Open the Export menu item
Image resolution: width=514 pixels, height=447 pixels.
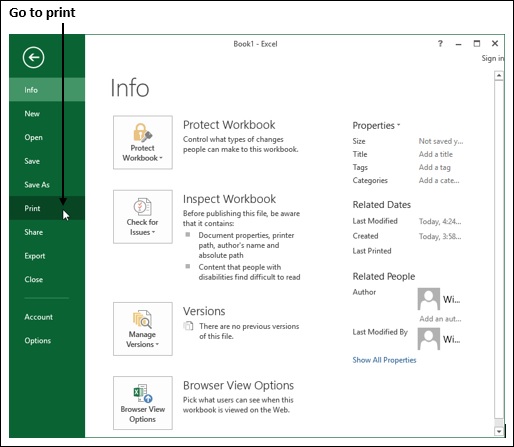(47, 256)
